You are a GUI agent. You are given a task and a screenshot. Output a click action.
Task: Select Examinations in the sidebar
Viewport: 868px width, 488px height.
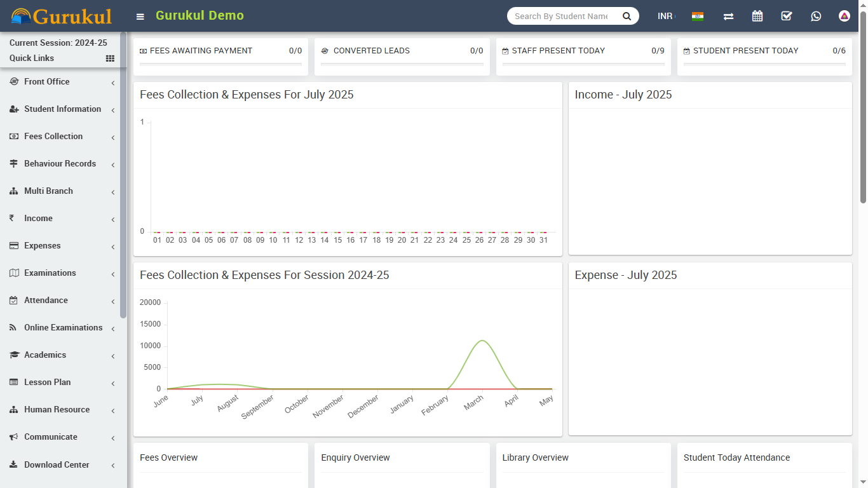coord(50,273)
